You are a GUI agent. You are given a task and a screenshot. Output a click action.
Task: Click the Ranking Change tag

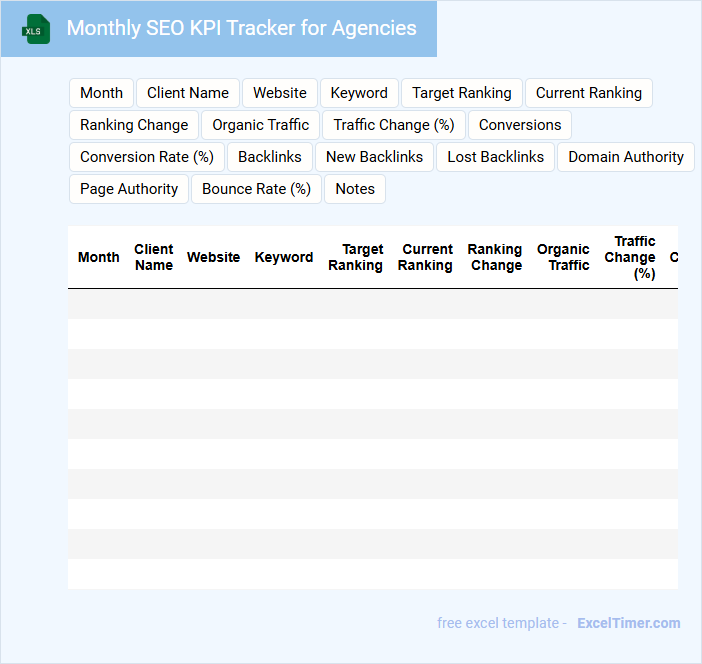(134, 125)
